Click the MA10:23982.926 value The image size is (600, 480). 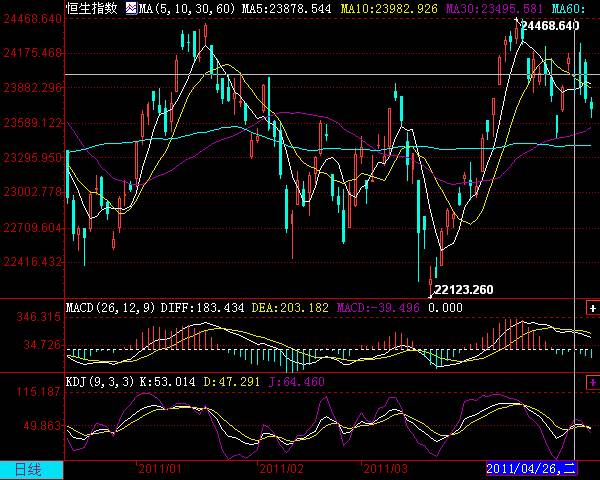coord(389,8)
